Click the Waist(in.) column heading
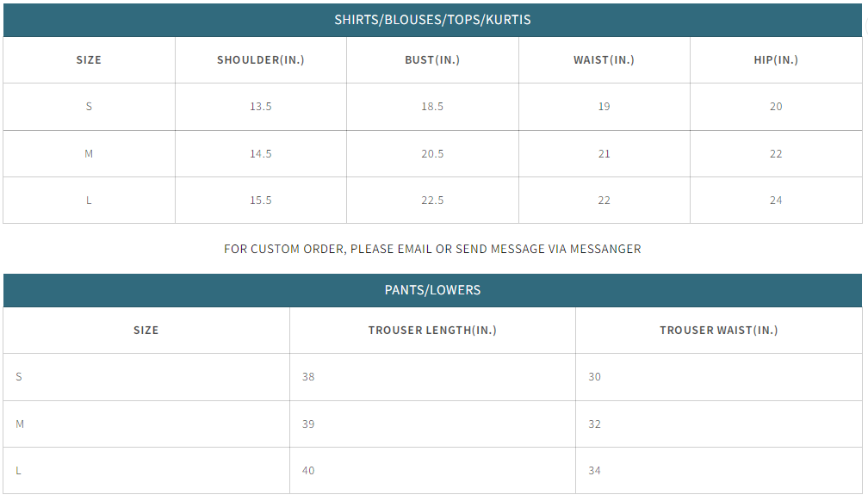Screen dimensions: 868x501 coord(604,60)
